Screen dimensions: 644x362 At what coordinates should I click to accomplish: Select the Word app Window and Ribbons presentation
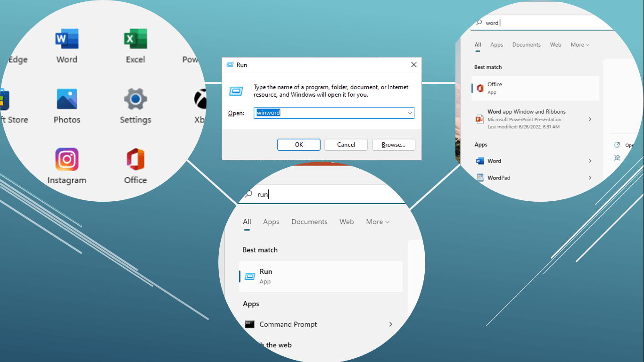(x=526, y=119)
